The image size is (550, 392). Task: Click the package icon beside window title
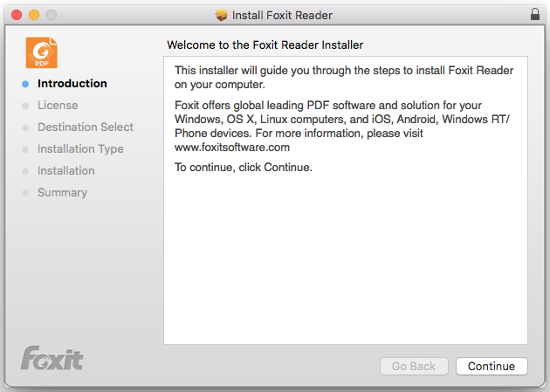click(x=222, y=15)
